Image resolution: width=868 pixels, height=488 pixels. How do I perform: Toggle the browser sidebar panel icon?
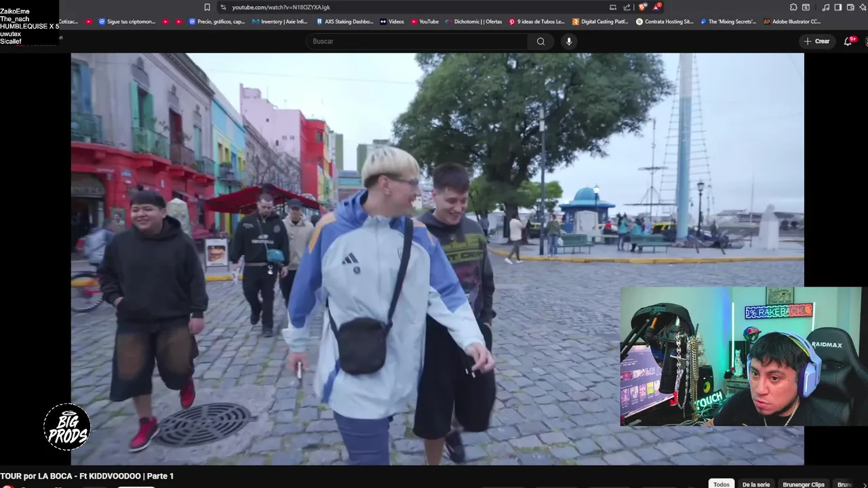(x=838, y=7)
